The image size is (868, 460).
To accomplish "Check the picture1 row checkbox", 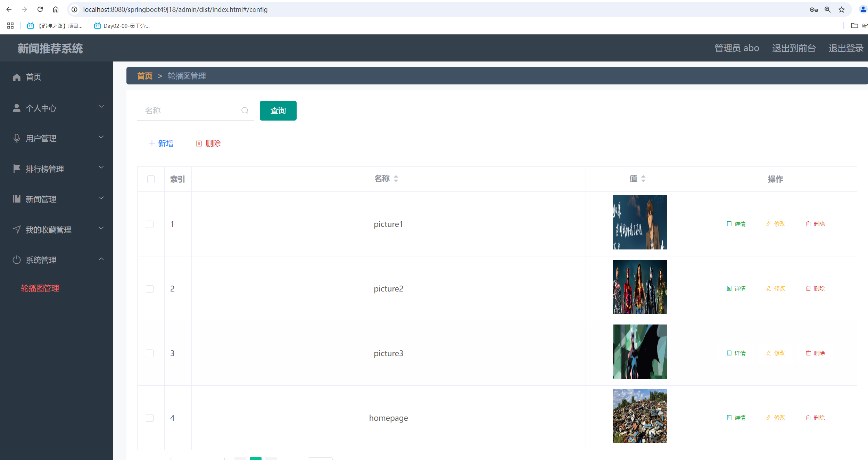I will tap(150, 224).
